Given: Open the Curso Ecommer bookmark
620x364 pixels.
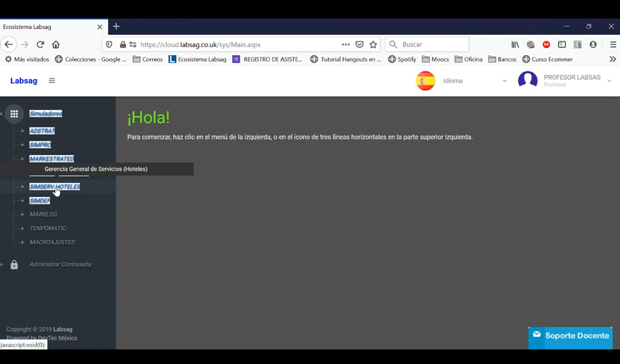Looking at the screenshot, I should click(548, 59).
